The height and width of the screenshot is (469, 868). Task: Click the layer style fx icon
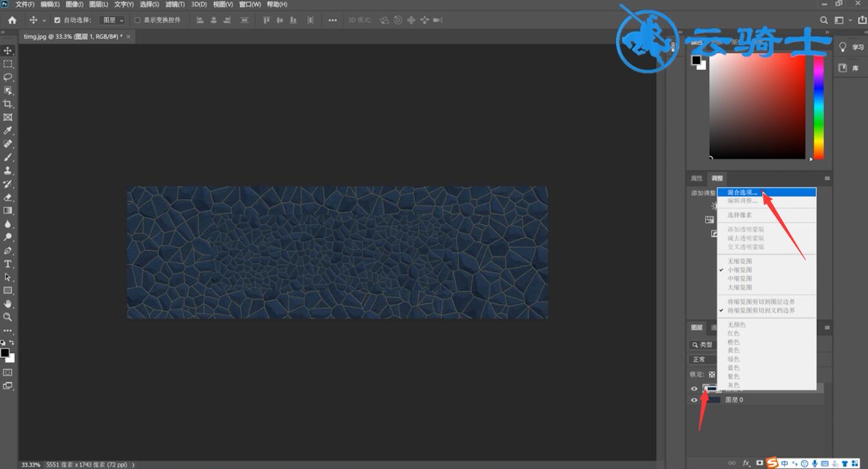pyautogui.click(x=746, y=463)
